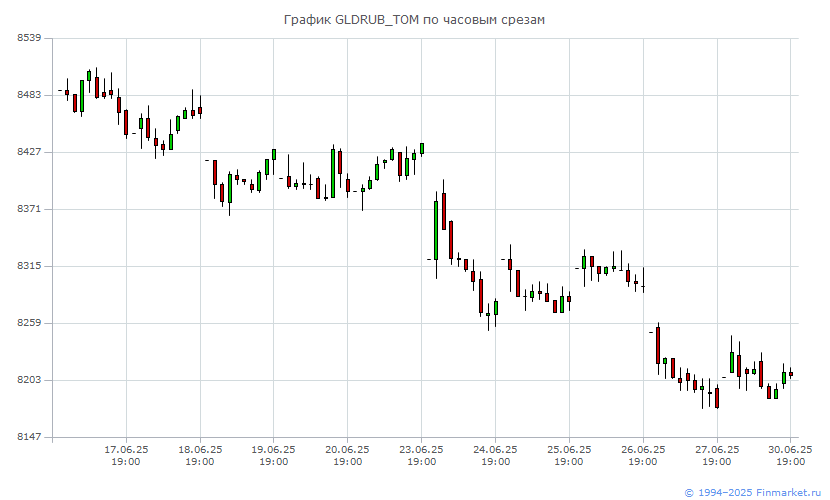The width and height of the screenshot is (830, 500).
Task: Select the 8539 price axis label
Action: 29,38
